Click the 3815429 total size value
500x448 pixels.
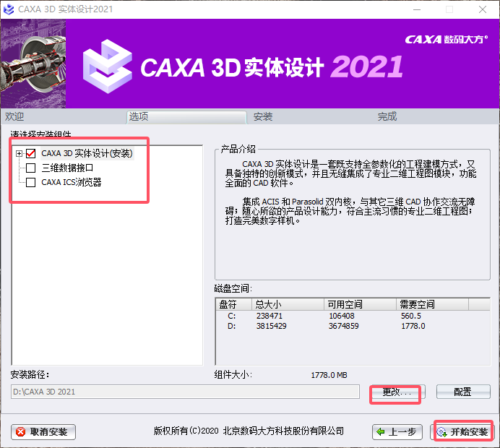[272, 326]
